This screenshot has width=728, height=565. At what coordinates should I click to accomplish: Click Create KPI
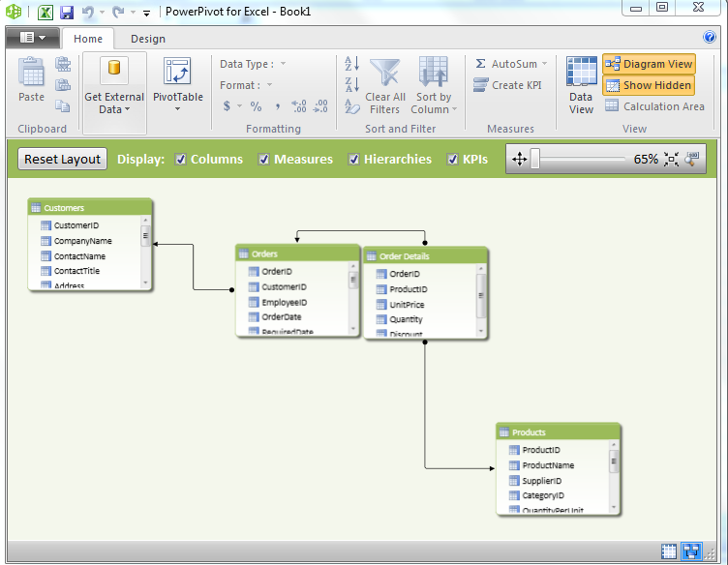pos(507,85)
